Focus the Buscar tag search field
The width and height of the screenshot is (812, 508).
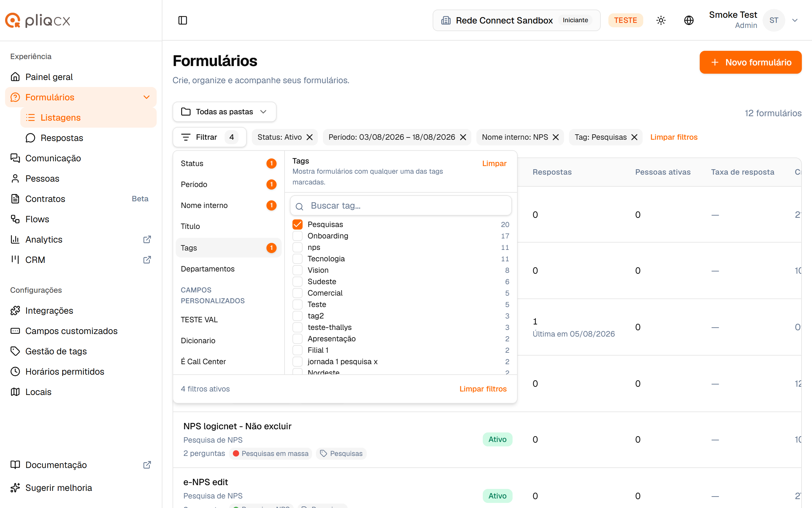point(401,206)
